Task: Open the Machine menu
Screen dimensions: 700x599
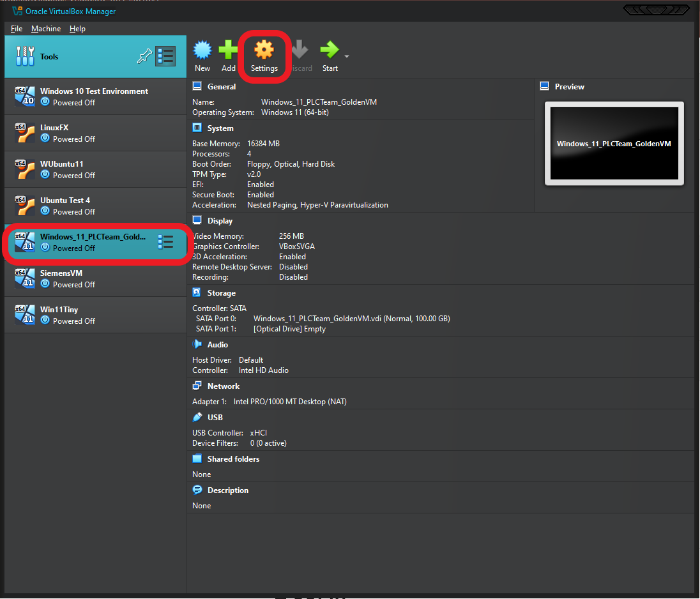Action: click(46, 29)
